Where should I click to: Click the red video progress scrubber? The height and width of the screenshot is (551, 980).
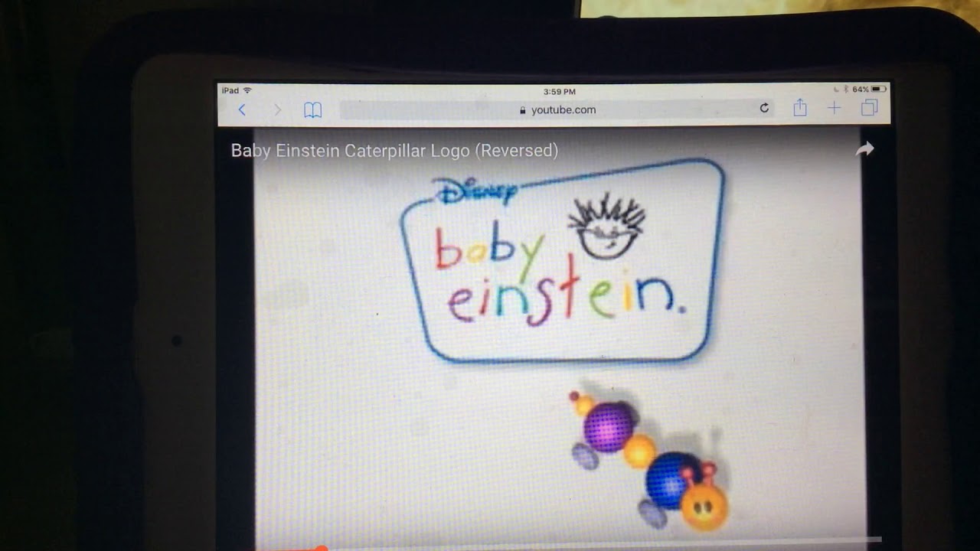[322, 548]
